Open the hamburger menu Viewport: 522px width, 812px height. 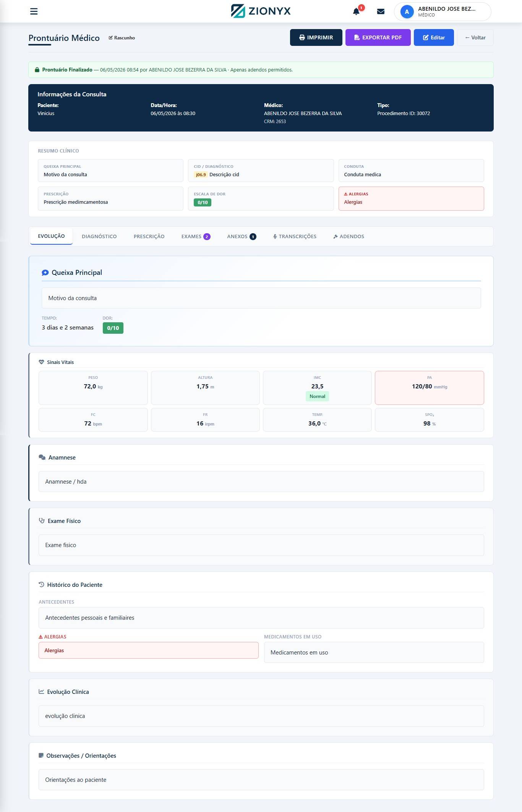[x=34, y=11]
